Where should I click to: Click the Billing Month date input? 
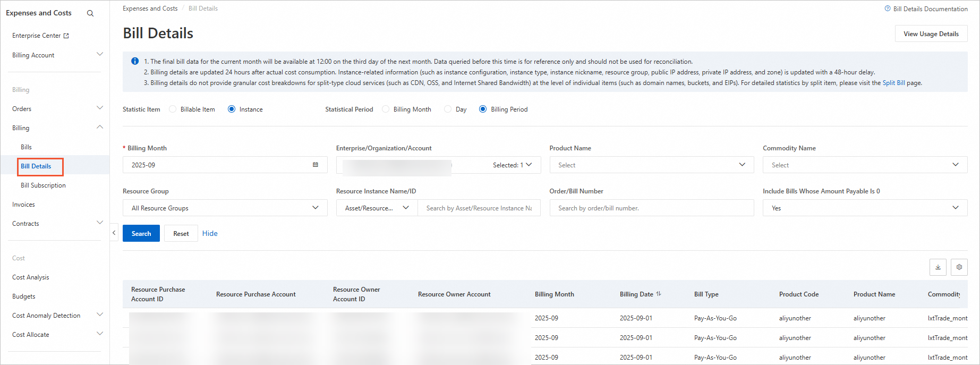(x=225, y=165)
